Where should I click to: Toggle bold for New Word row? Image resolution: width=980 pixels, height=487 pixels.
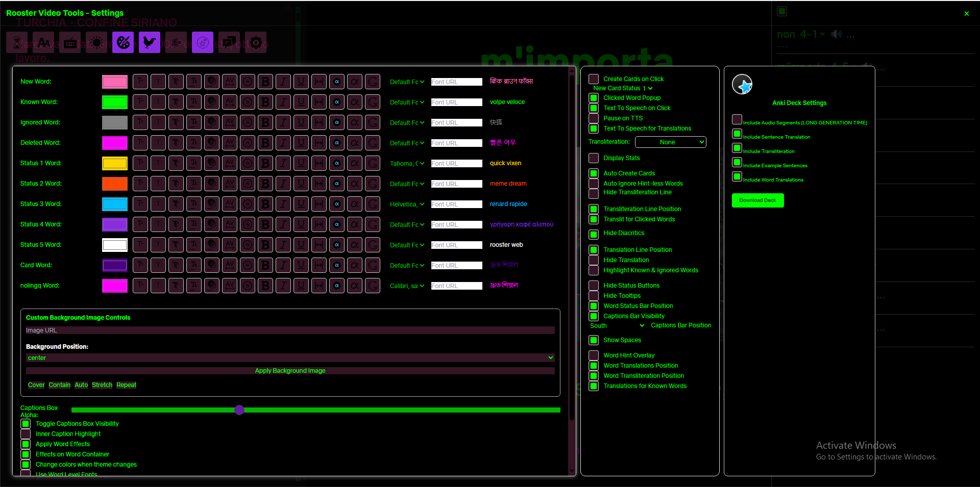265,82
